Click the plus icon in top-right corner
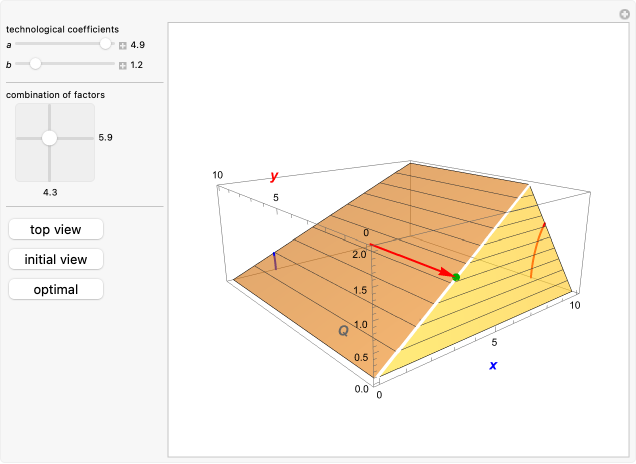Viewport: 636px width, 464px height. (x=624, y=13)
